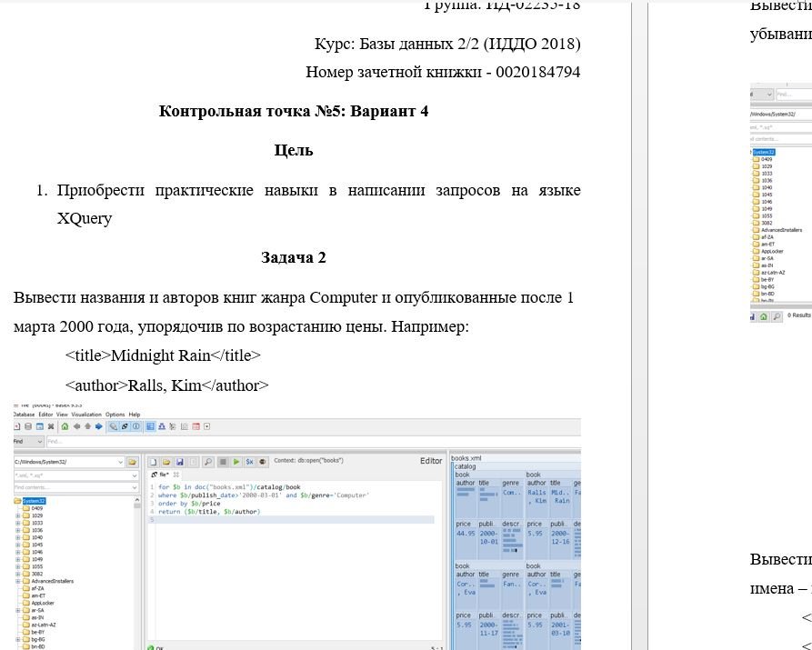The width and height of the screenshot is (812, 650).
Task: Select the System32 root folder
Action: (x=33, y=501)
